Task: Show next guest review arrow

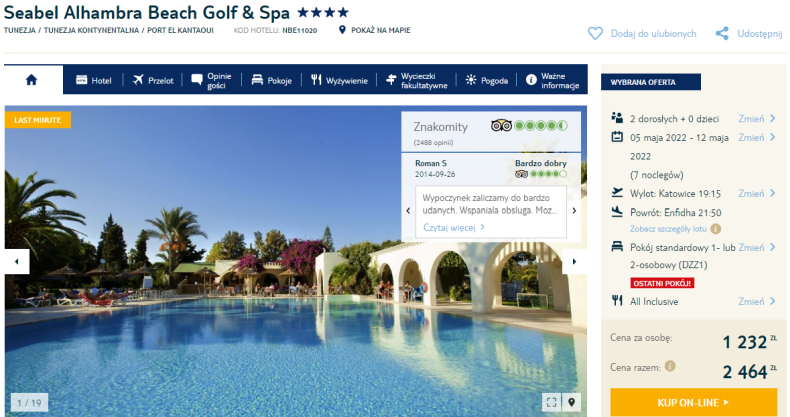Action: coord(574,211)
